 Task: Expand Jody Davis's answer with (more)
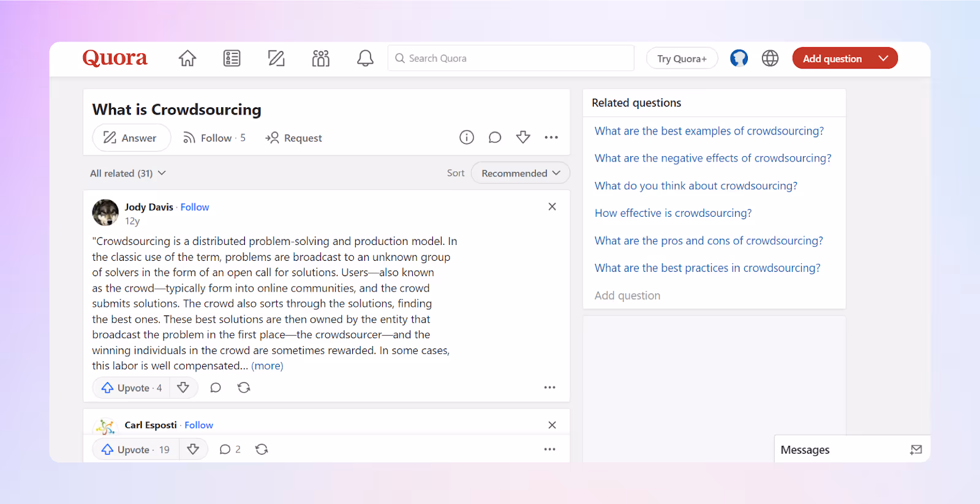click(267, 366)
